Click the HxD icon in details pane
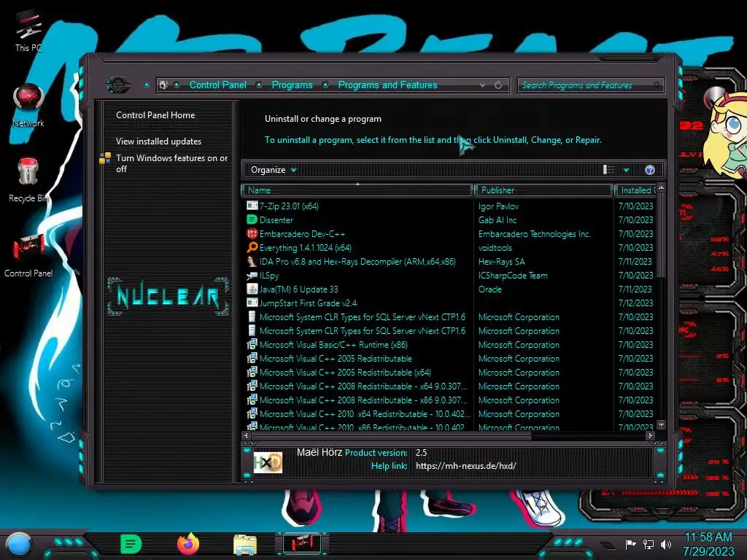The image size is (747, 560). click(268, 462)
